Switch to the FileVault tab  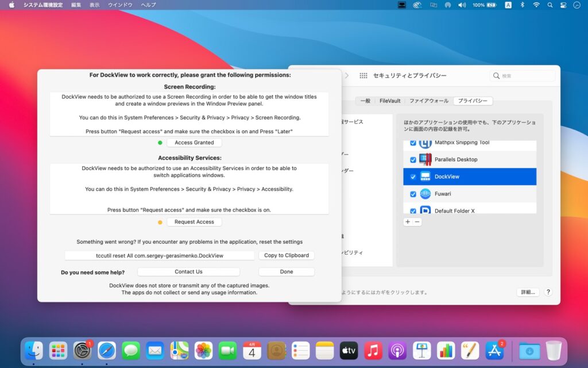389,100
